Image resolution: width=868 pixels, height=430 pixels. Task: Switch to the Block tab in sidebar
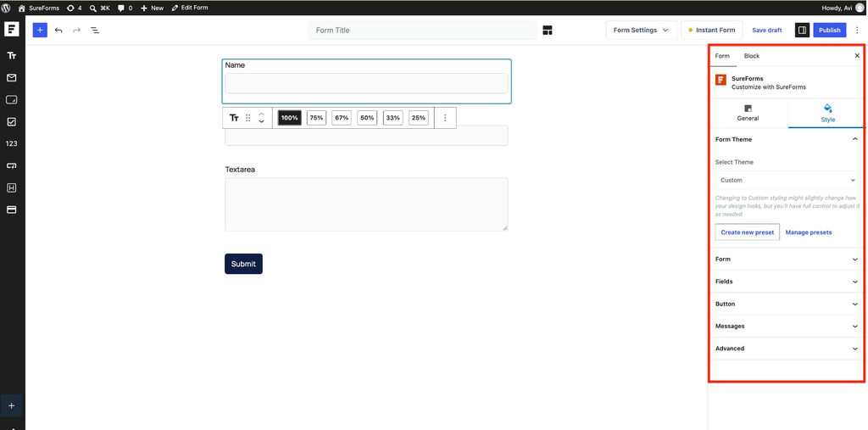pos(751,56)
